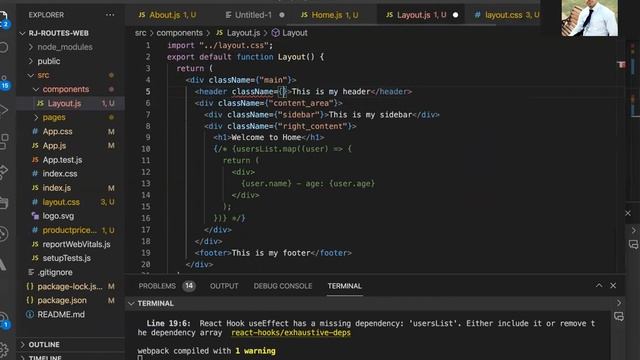Click the Layout symbol icon in breadcrumb
The height and width of the screenshot is (360, 640).
tap(276, 33)
